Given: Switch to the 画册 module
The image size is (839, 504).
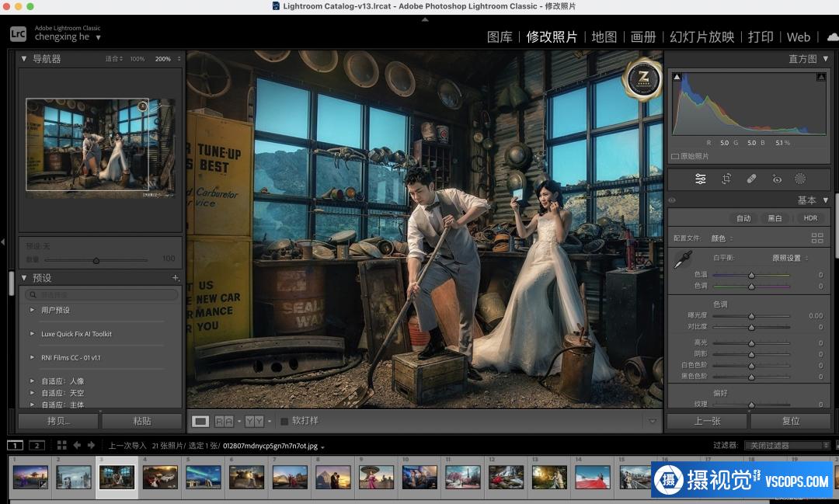Looking at the screenshot, I should pos(643,37).
